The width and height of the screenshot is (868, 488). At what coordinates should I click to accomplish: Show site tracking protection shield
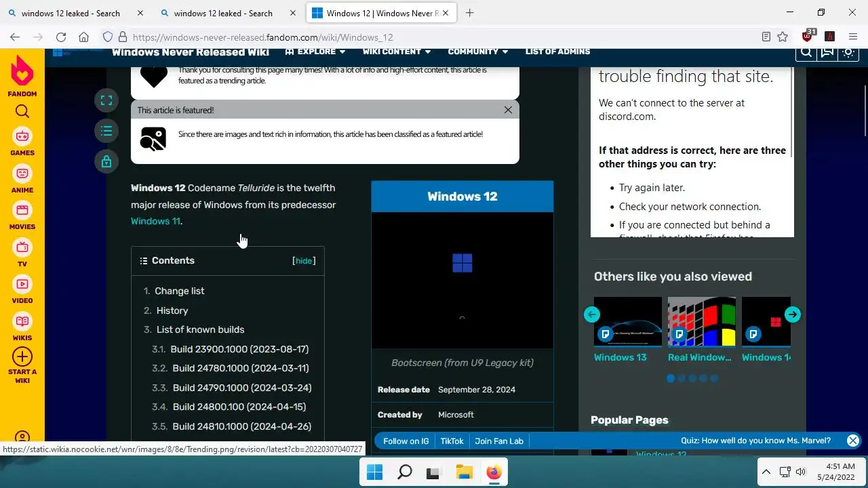(x=107, y=37)
